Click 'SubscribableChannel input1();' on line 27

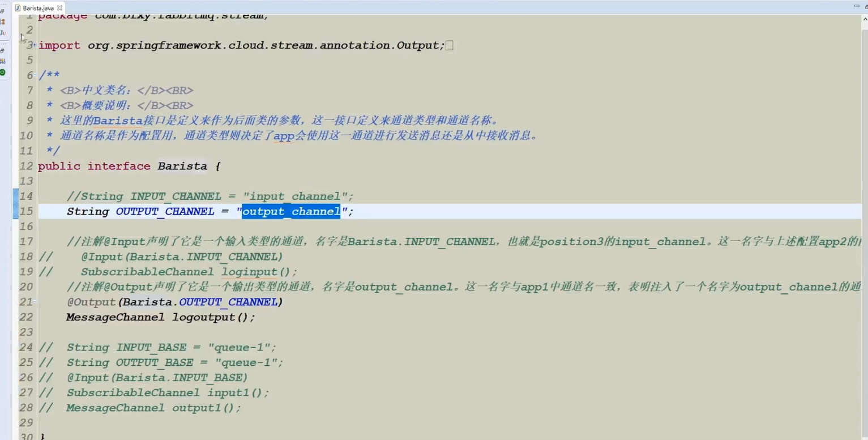(168, 392)
